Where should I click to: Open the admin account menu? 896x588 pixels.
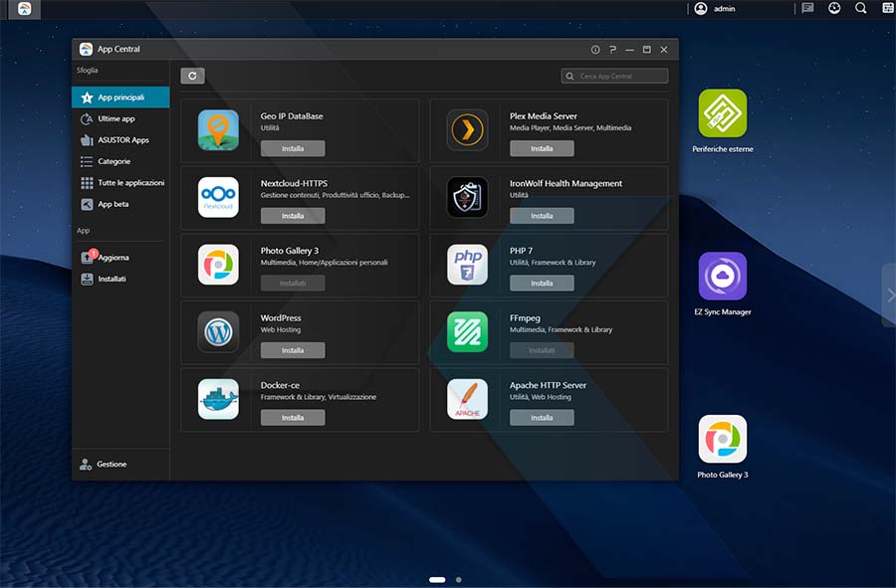[x=715, y=8]
